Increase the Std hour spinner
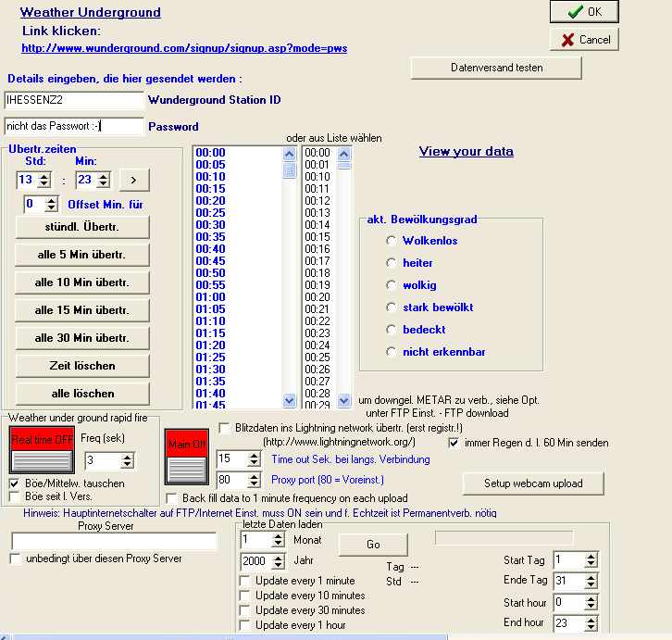 coord(44,176)
